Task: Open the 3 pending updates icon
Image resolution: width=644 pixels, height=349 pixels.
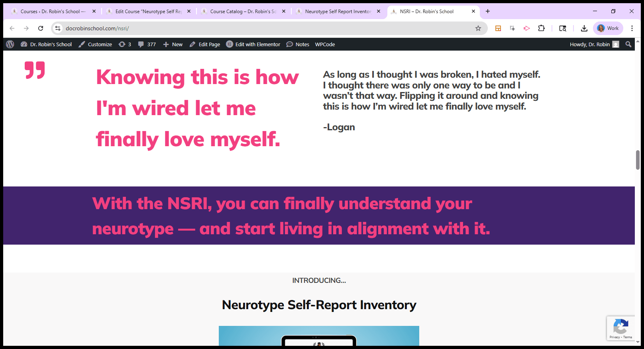Action: point(125,44)
